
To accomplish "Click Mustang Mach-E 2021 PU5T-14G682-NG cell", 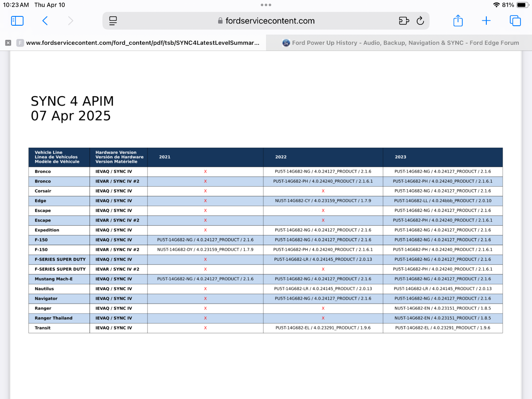I will click(205, 279).
